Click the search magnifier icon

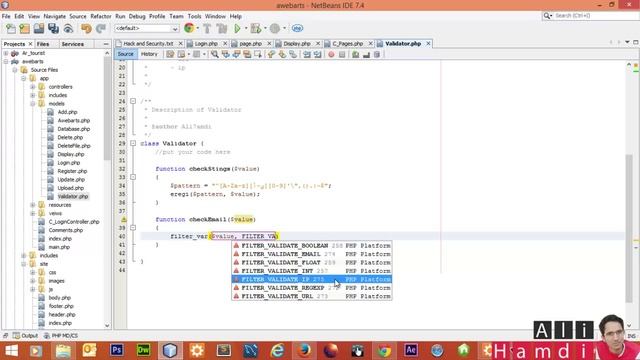coord(547,16)
